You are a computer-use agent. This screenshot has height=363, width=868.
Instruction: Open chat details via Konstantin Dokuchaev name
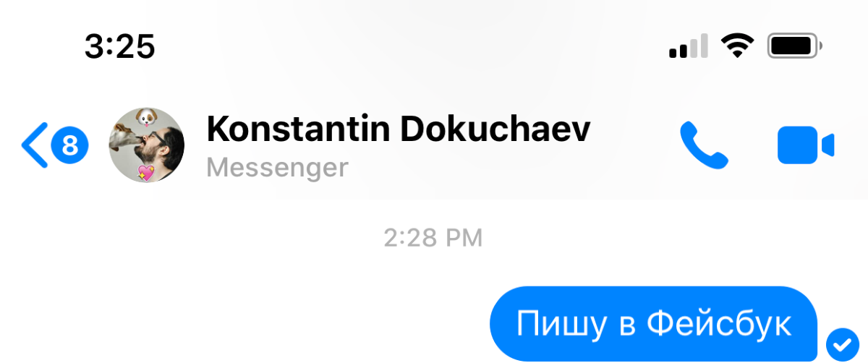click(x=399, y=129)
